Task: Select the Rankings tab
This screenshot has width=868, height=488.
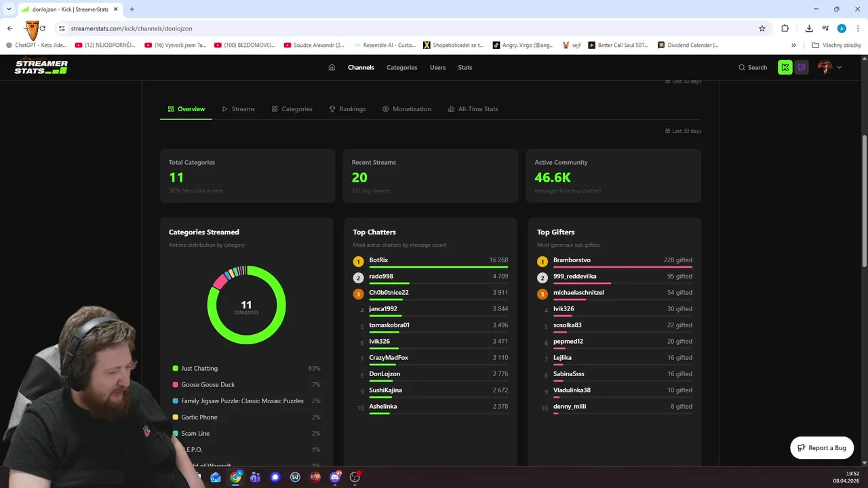Action: tap(347, 109)
